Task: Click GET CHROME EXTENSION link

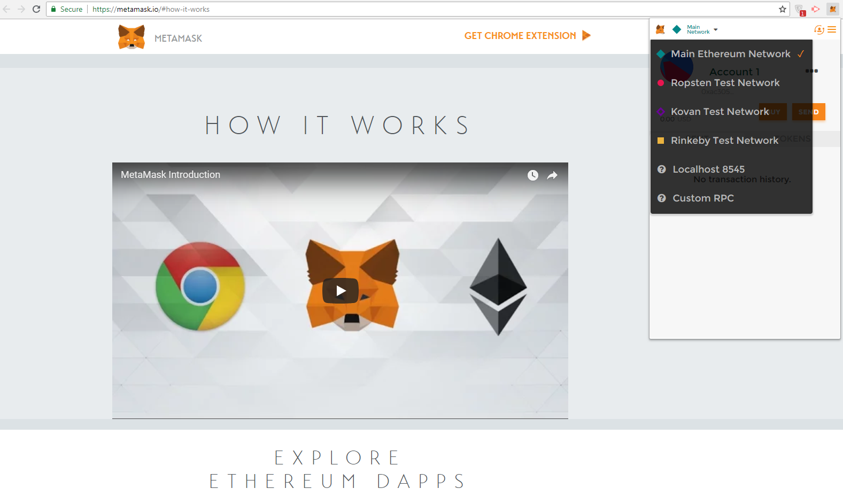Action: [520, 36]
